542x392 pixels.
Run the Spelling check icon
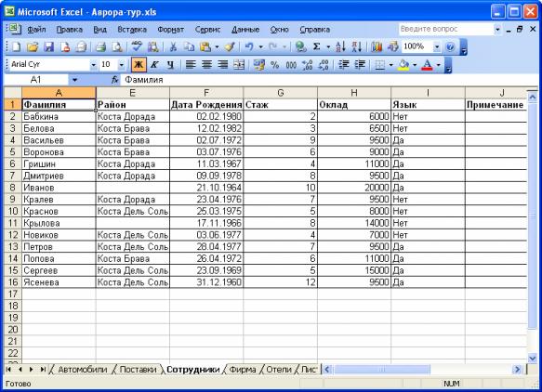click(137, 46)
